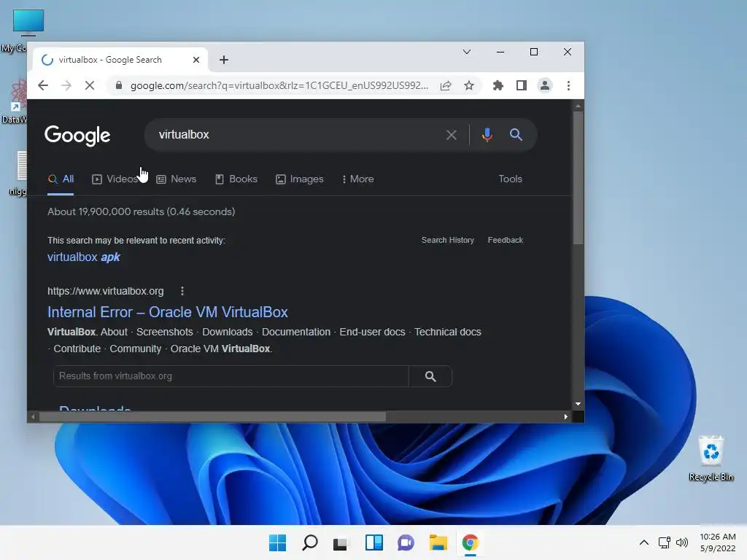Screen dimensions: 747x560
Task: Open the Chat taskbar icon
Action: [406, 542]
